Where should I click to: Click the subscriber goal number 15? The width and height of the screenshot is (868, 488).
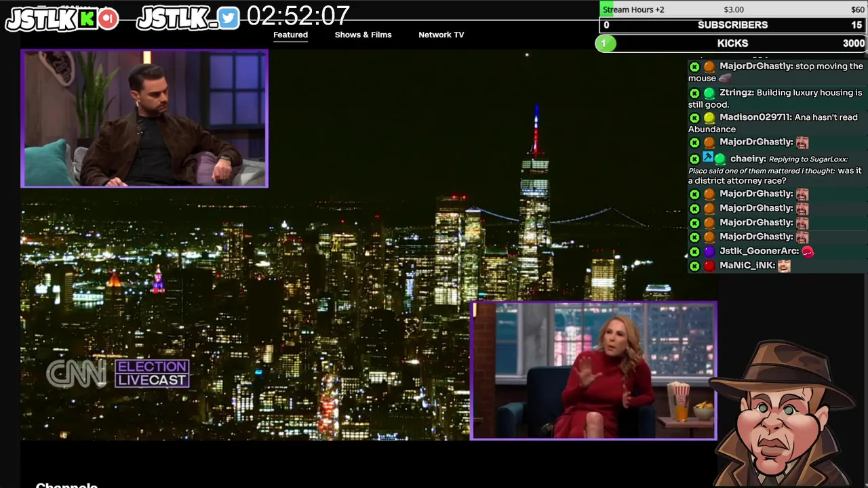856,25
